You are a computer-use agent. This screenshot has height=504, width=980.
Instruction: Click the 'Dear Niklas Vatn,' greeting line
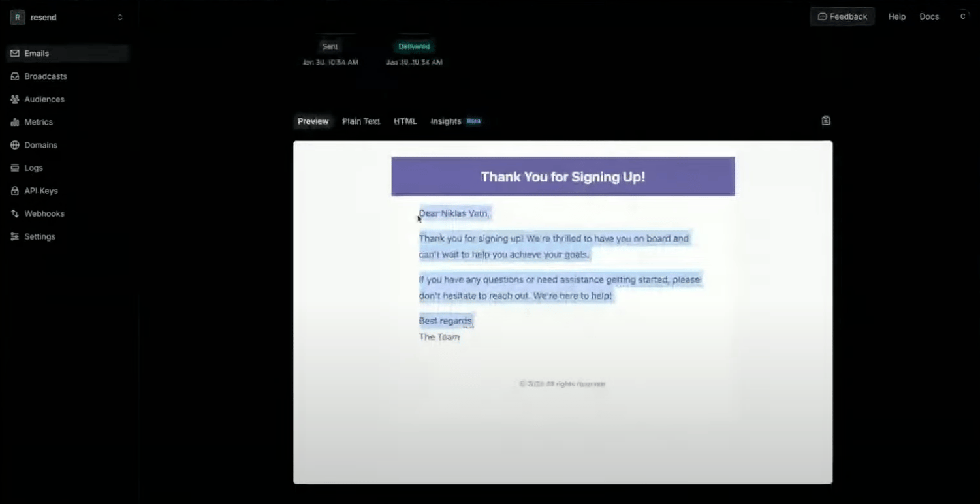pyautogui.click(x=454, y=213)
